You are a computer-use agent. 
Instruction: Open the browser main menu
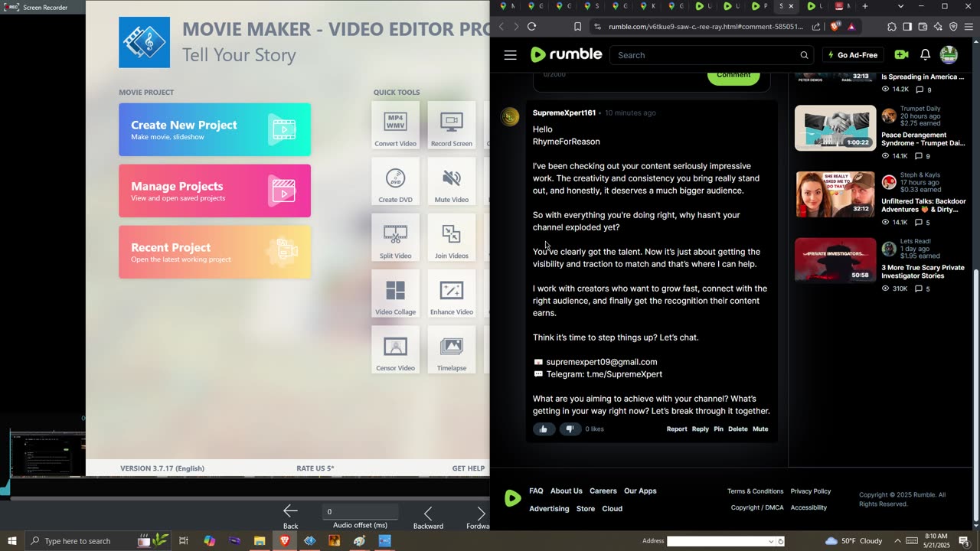pyautogui.click(x=969, y=27)
